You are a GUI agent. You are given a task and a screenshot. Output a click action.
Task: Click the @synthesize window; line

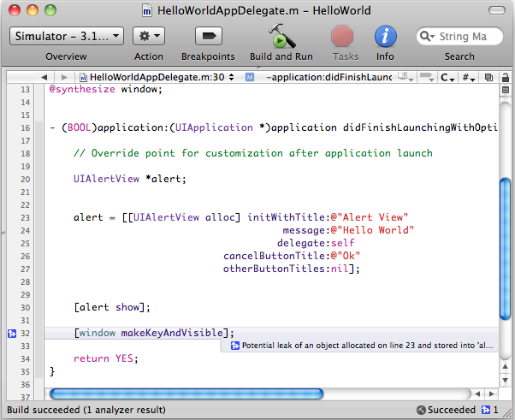coord(106,89)
